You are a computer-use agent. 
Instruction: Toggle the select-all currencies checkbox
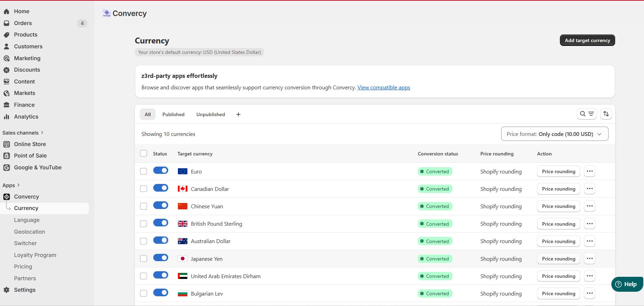[144, 153]
